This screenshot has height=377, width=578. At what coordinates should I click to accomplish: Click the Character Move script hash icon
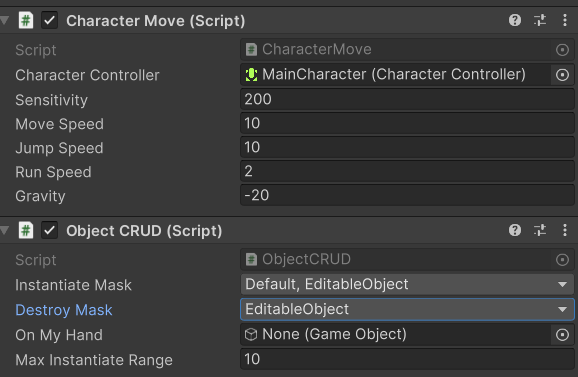coord(26,20)
